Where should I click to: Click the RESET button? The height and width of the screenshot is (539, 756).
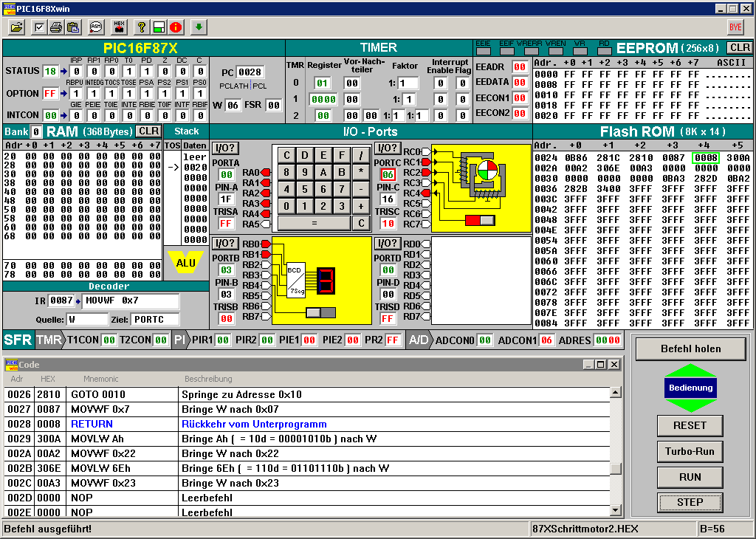pos(690,425)
